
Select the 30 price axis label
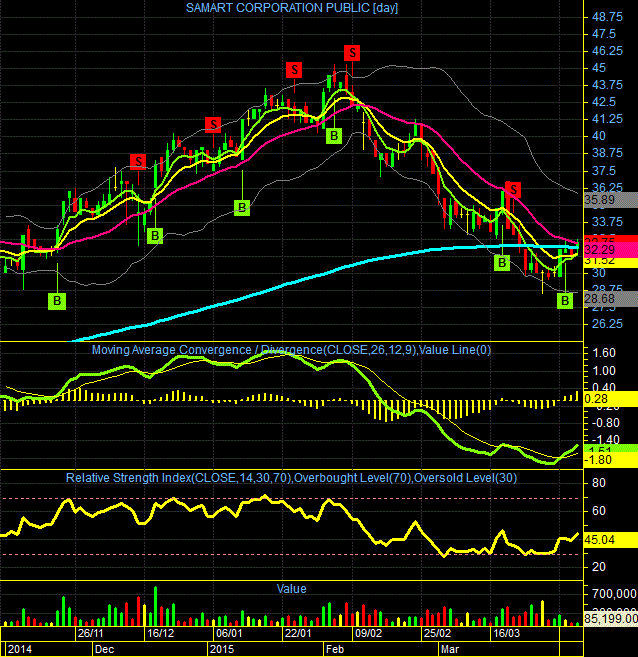(x=599, y=273)
